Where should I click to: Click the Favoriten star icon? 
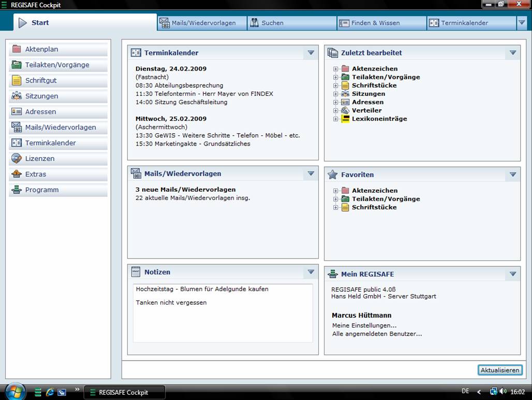[332, 175]
